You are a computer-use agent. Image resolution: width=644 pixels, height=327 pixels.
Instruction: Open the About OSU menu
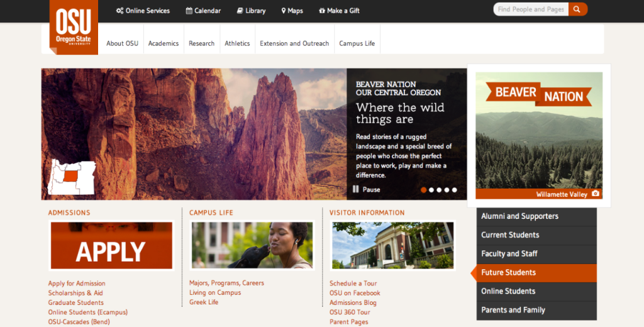click(122, 43)
